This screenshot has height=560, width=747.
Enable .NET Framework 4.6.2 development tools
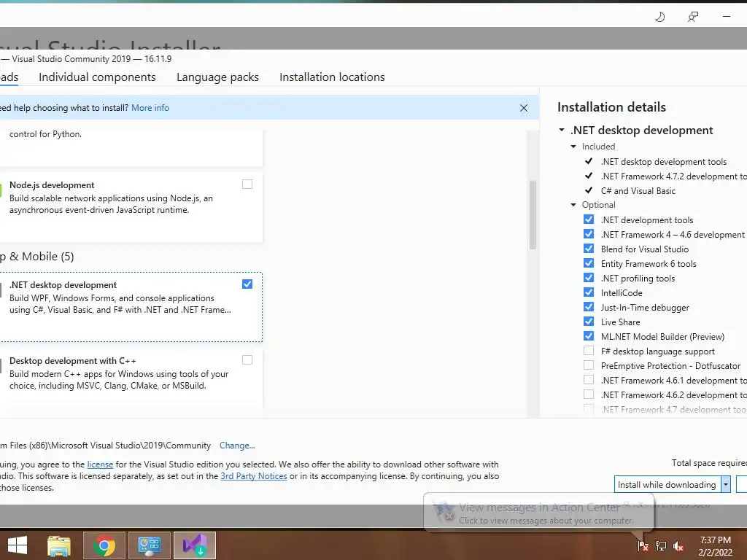[589, 394]
